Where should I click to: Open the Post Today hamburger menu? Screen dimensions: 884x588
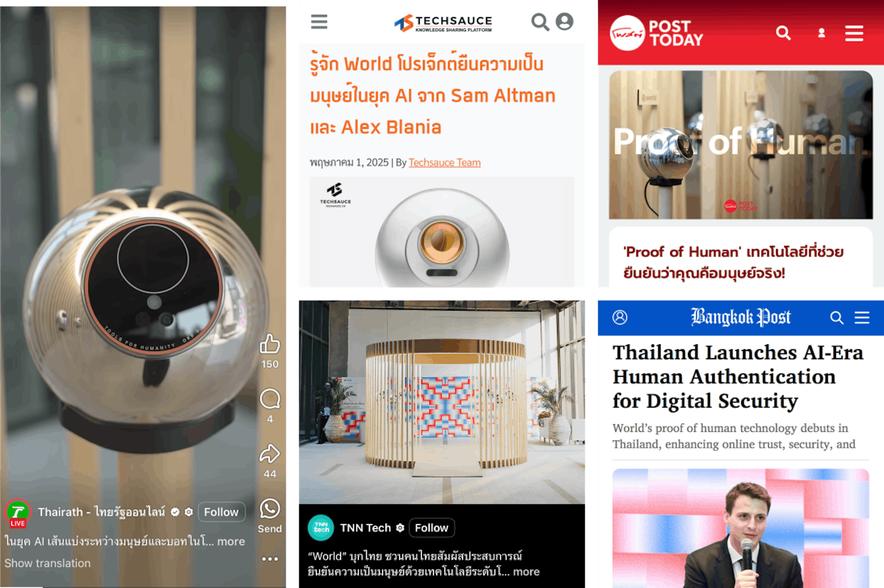[x=854, y=33]
